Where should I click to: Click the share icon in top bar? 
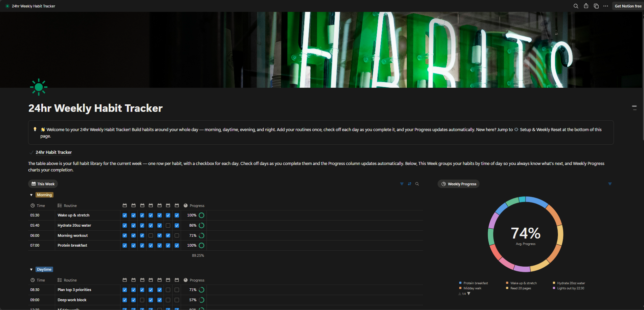[586, 6]
